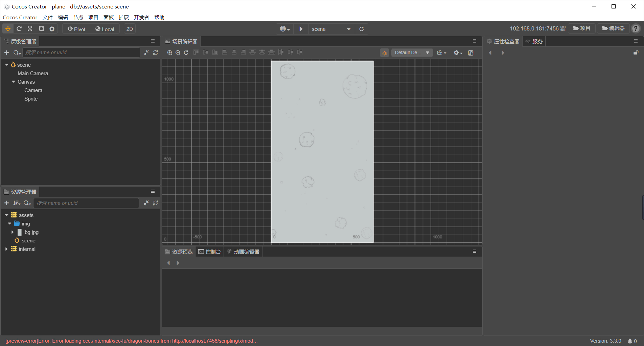The width and height of the screenshot is (644, 346).
Task: Open the assets sort order dropdown
Action: click(17, 203)
